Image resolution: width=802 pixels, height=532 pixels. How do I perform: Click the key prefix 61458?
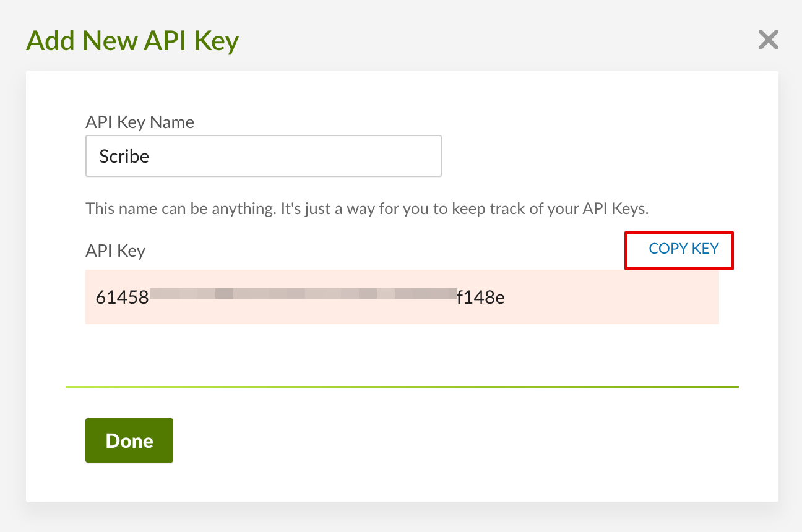(x=122, y=298)
